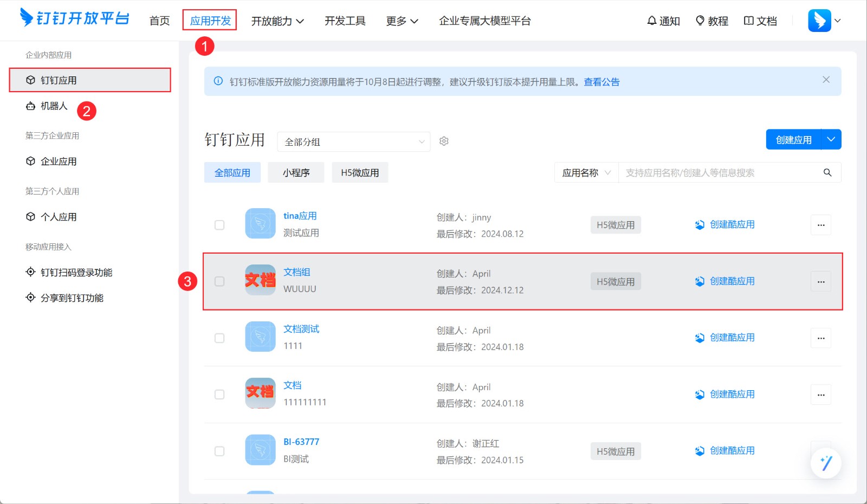Select the tina应用 checkbox
This screenshot has width=867, height=504.
click(x=219, y=225)
